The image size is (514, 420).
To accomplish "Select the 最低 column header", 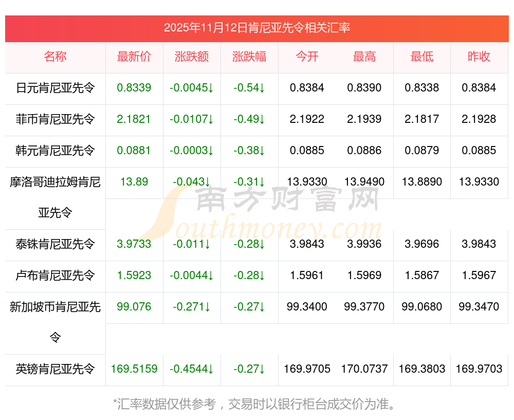I will click(422, 57).
